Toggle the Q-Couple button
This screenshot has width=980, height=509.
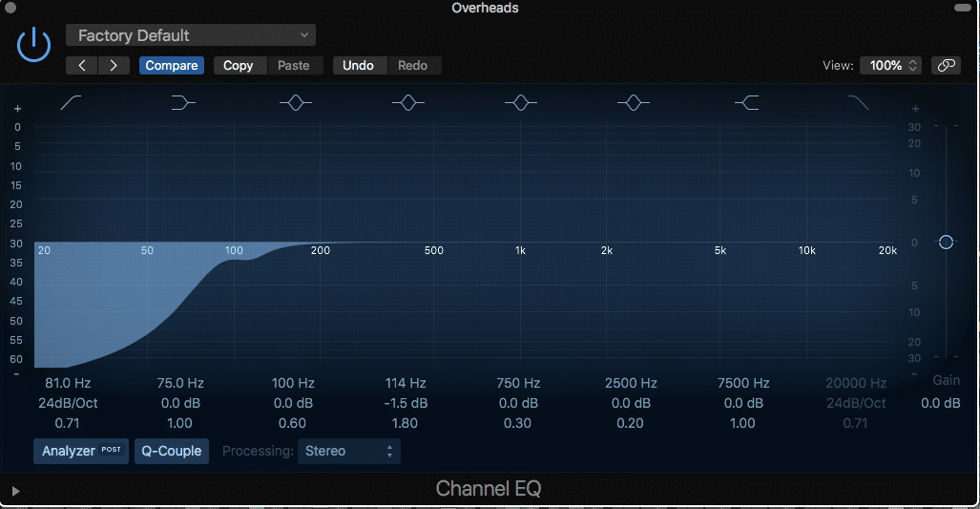[x=172, y=451]
